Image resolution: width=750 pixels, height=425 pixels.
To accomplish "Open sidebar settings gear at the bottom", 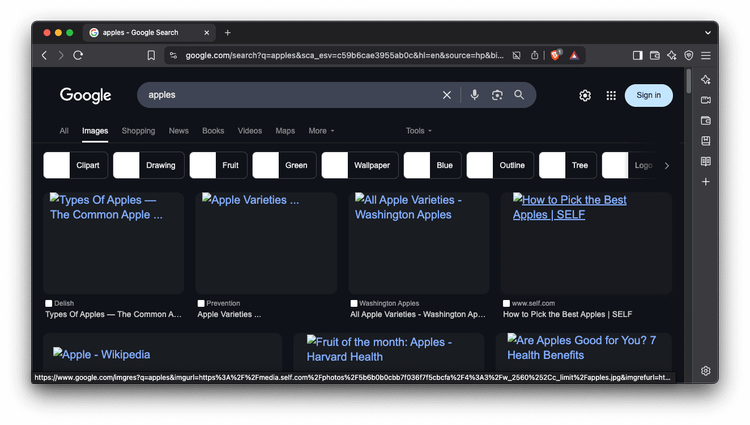I will click(706, 371).
